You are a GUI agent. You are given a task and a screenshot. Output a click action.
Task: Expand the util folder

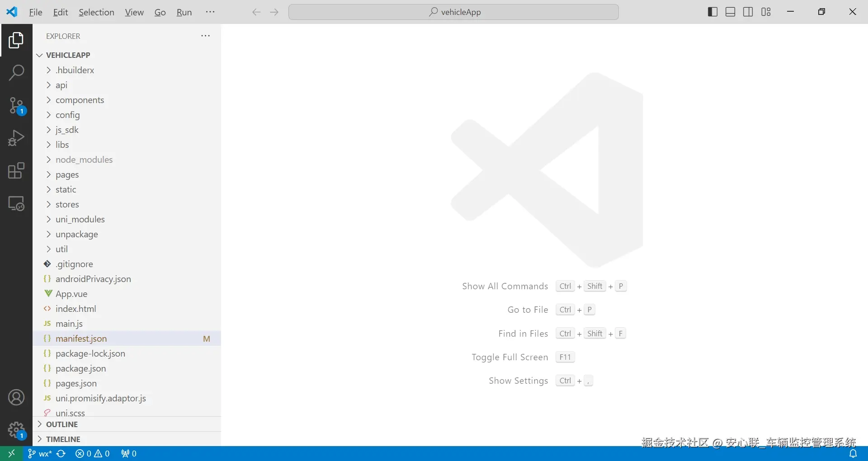tap(127, 249)
